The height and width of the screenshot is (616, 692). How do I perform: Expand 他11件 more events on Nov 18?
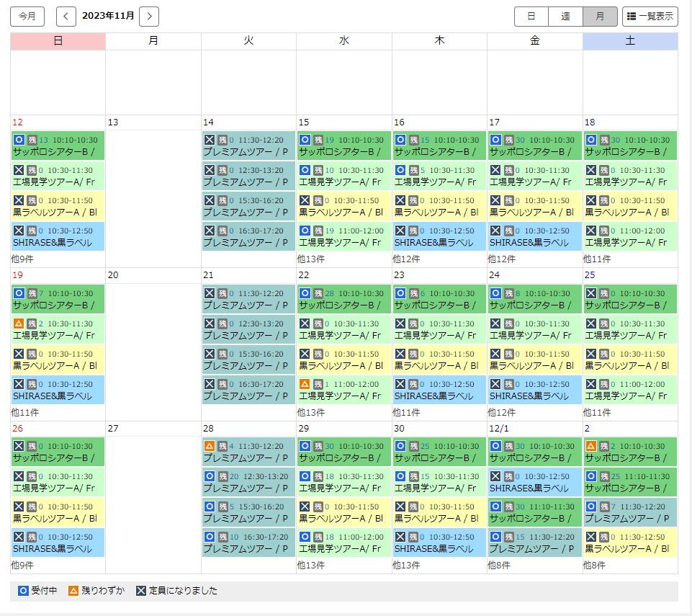click(597, 259)
